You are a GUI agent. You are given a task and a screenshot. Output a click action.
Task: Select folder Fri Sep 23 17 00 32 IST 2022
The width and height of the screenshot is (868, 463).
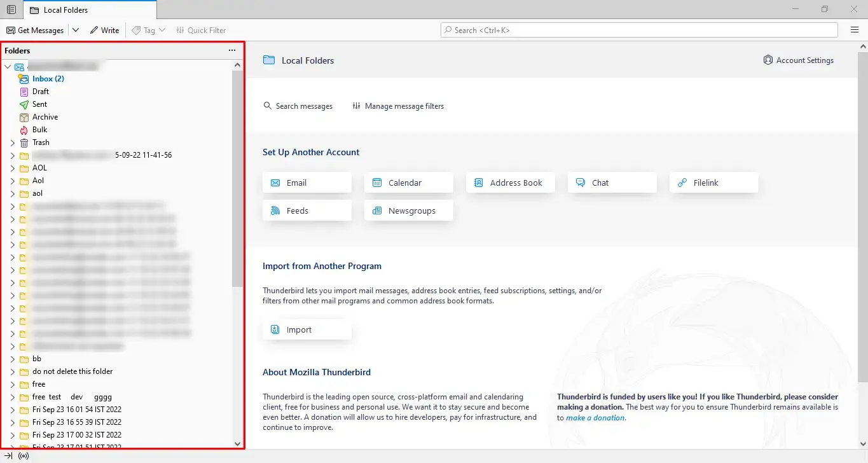(x=77, y=435)
